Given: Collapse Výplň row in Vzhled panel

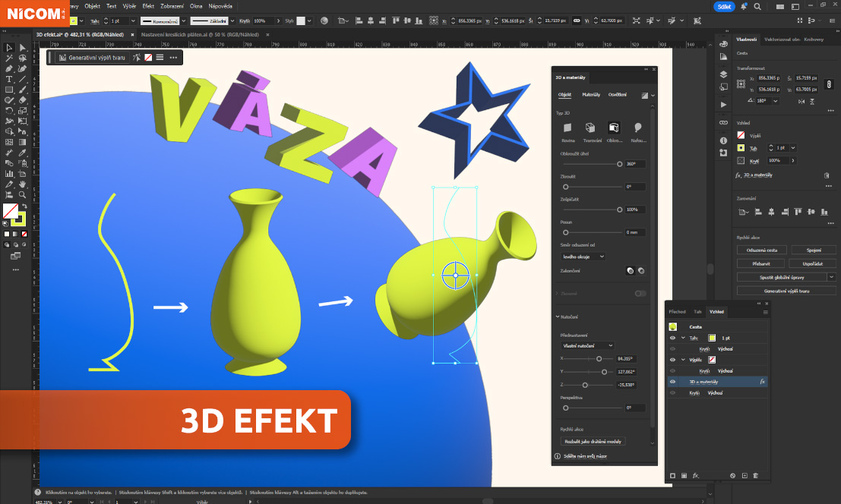Looking at the screenshot, I should coord(683,360).
